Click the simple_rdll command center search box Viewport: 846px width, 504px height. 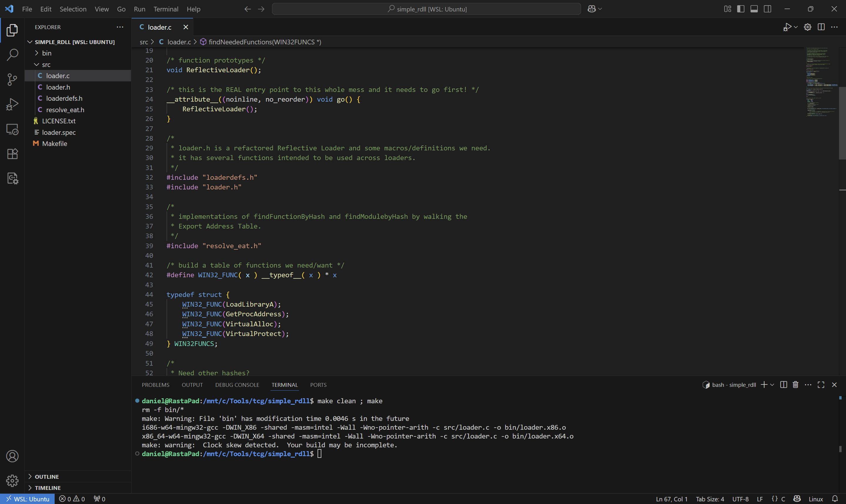tap(426, 9)
